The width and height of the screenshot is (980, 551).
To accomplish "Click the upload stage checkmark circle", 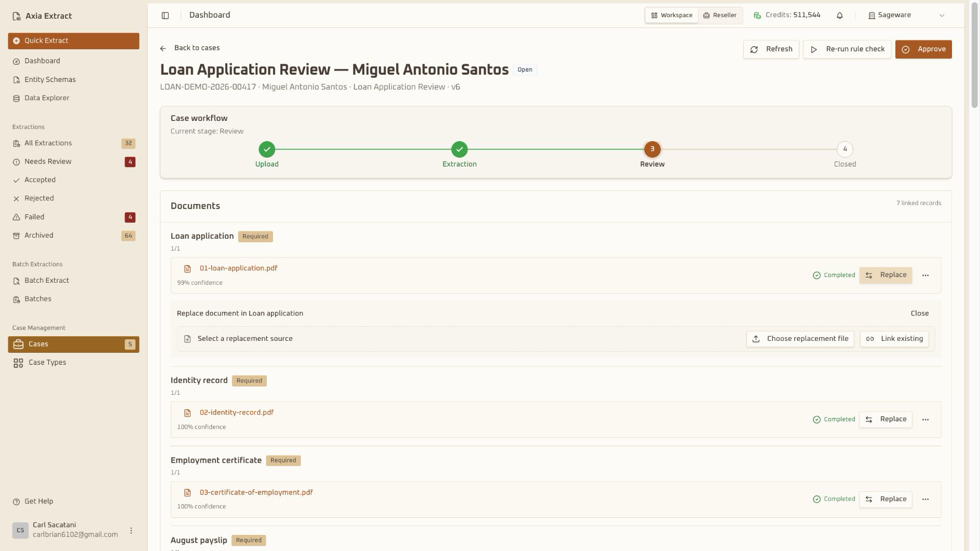I will [267, 149].
